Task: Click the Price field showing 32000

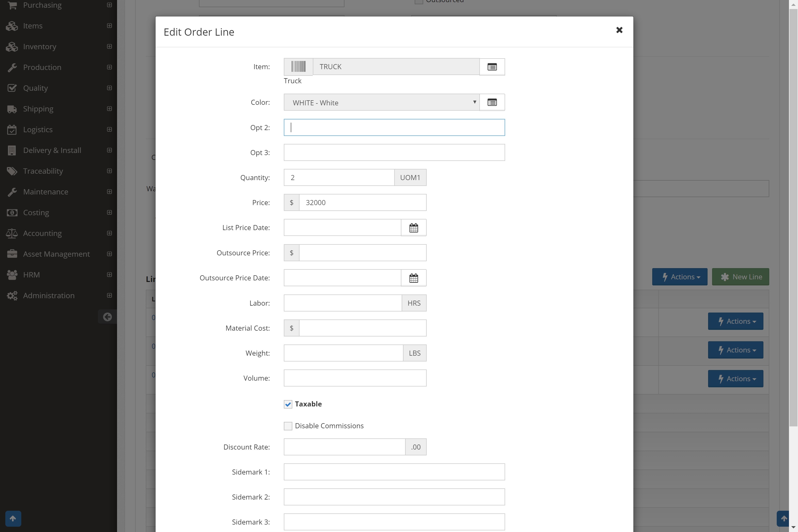Action: click(363, 202)
